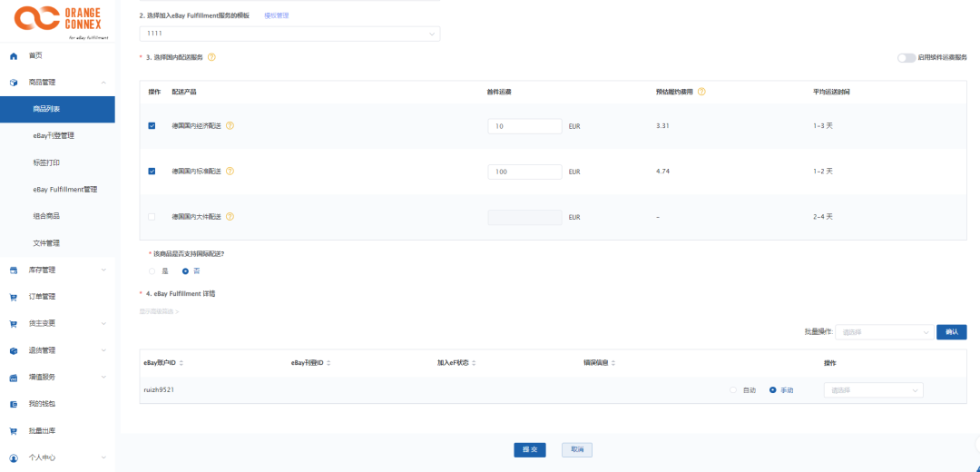Screen dimensions: 980x472
Task: Click the shipping fee field containing 100
Action: (524, 172)
